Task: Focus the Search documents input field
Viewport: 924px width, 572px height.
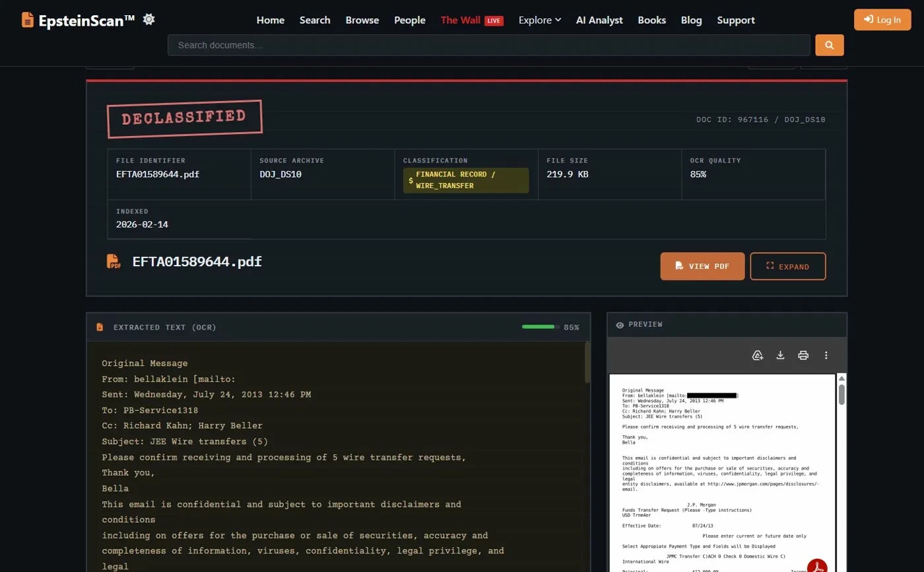Action: point(489,45)
